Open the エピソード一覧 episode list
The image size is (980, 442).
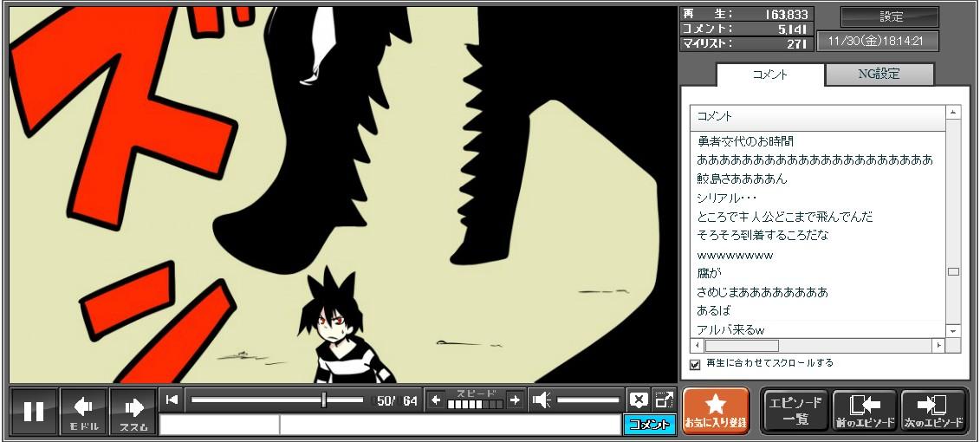795,410
